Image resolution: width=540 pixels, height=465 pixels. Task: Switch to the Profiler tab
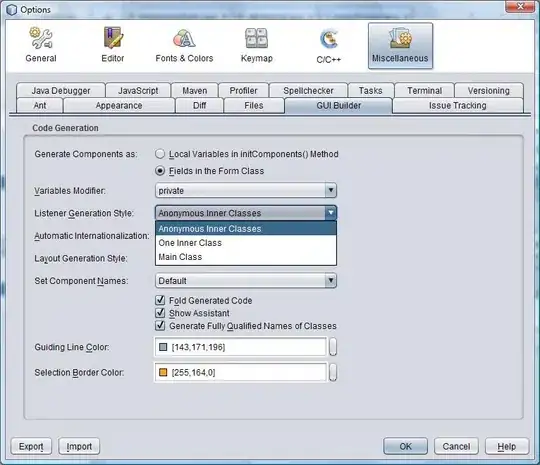pyautogui.click(x=243, y=91)
